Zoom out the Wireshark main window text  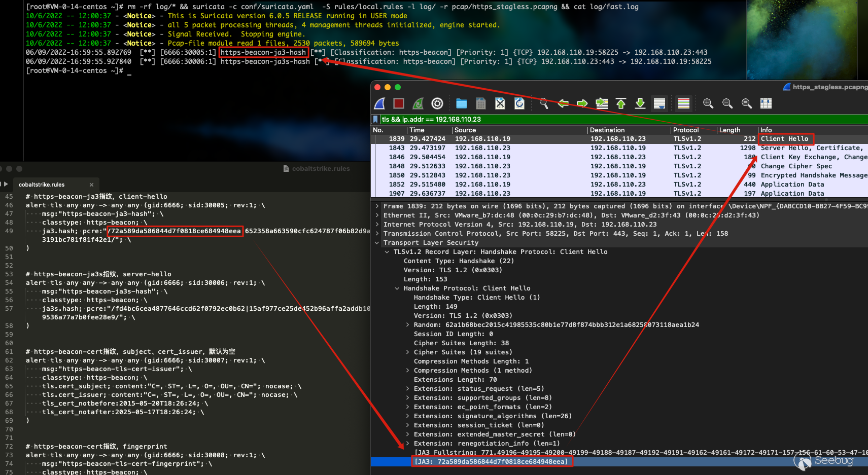[x=727, y=104]
